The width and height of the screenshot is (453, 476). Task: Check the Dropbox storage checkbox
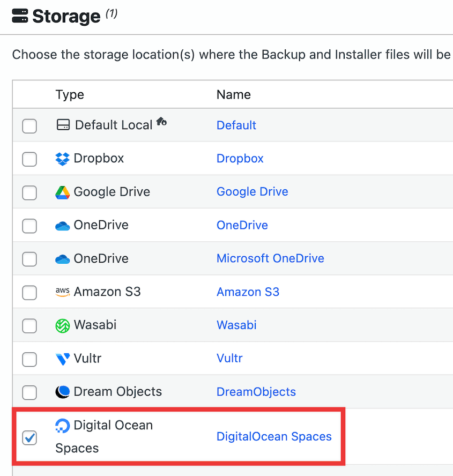(x=29, y=159)
